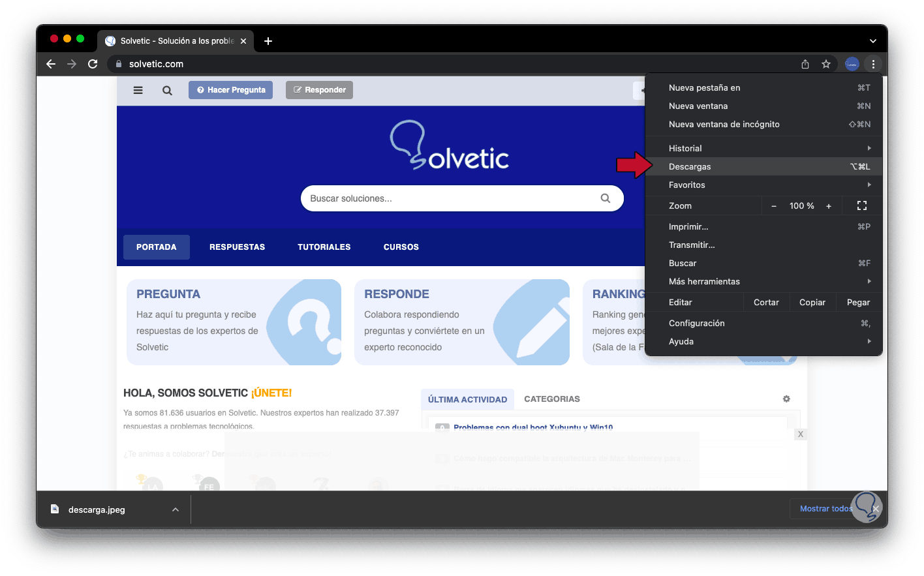Open a new tab with the plus button
The width and height of the screenshot is (924, 576).
coord(268,41)
